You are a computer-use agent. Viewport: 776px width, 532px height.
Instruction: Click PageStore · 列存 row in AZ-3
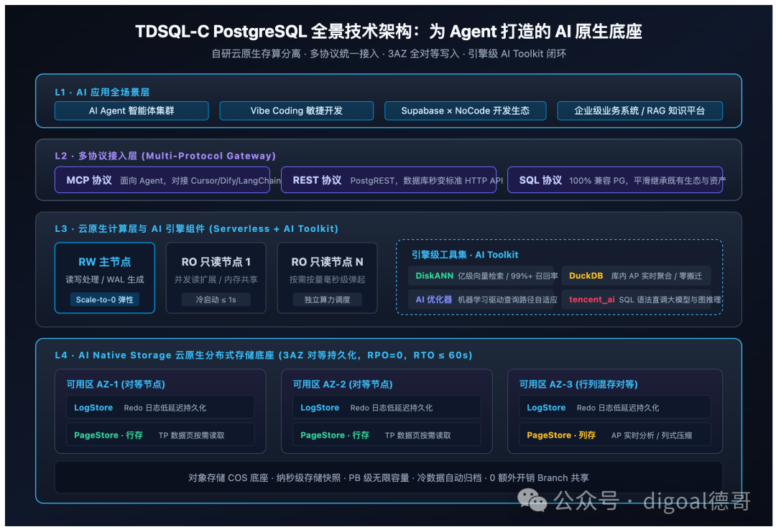(x=615, y=435)
